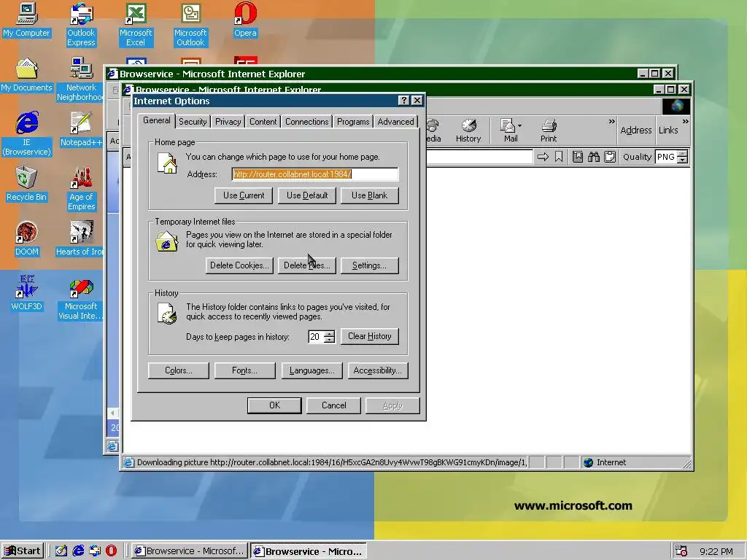Select Hearts of Iron desktop shortcut
The width and height of the screenshot is (747, 560).
pos(79,239)
